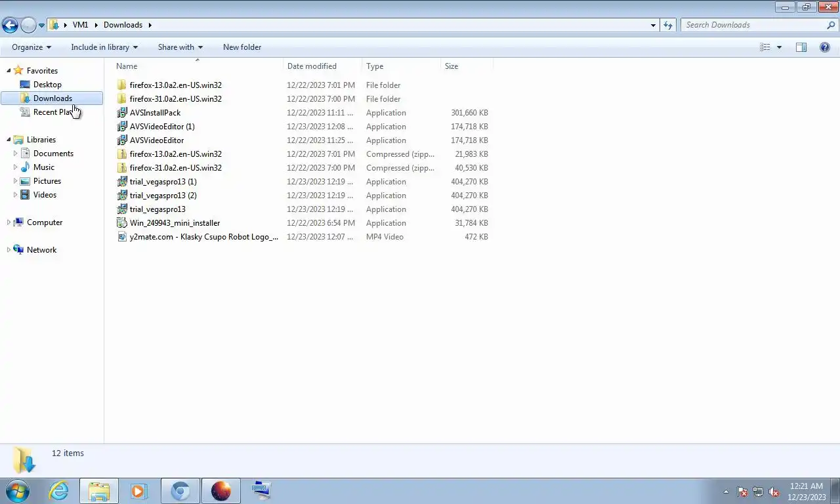Image resolution: width=840 pixels, height=504 pixels.
Task: Click the Help question mark icon
Action: 825,47
